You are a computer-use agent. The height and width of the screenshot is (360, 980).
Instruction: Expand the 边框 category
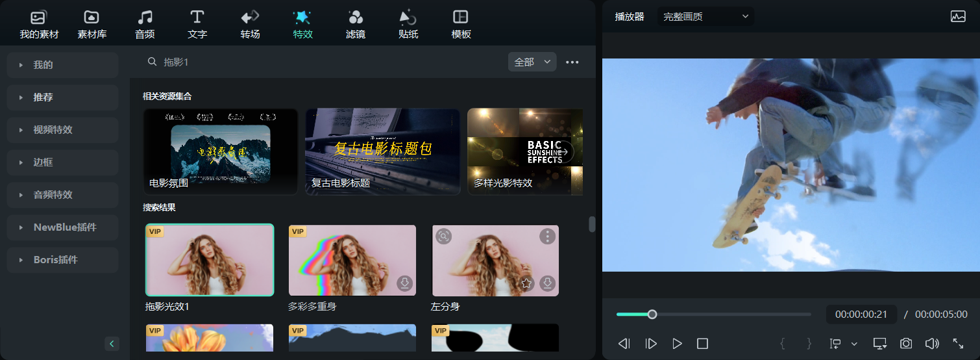(62, 162)
